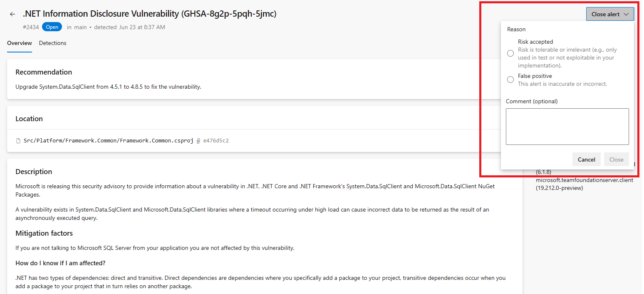Click the file icon beside Framework.Common.csproj
644x294 pixels.
coord(18,140)
